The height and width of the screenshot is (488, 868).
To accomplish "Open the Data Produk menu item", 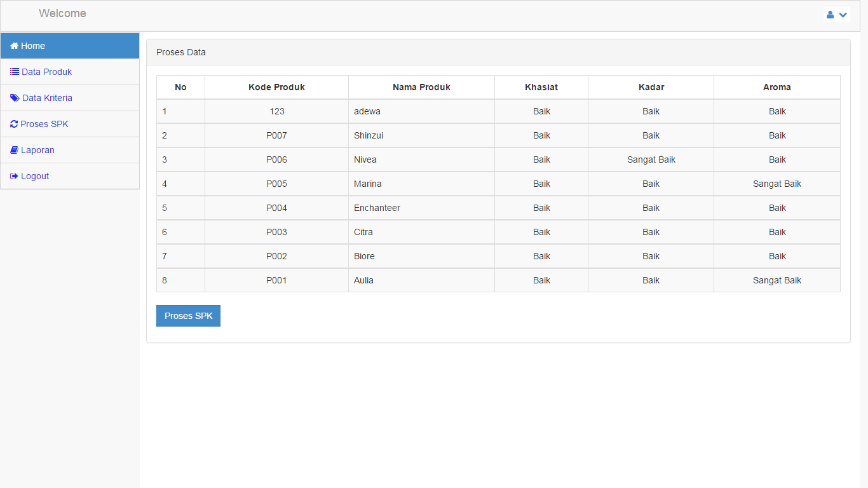I will 46,72.
